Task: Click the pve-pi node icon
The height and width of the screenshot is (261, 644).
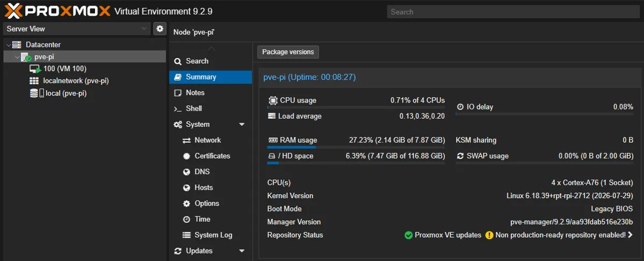Action: tap(26, 57)
